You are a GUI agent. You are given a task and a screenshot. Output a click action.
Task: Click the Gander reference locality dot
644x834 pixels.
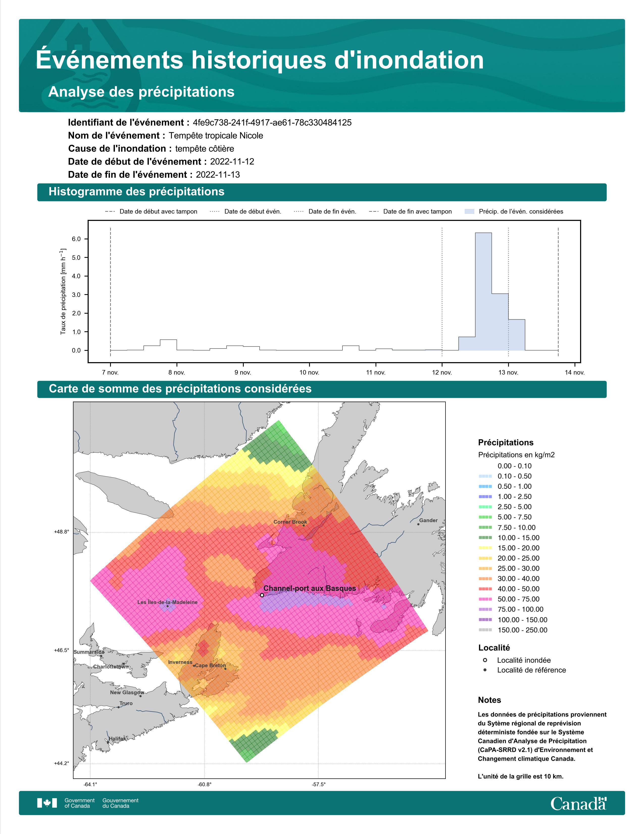click(x=418, y=524)
